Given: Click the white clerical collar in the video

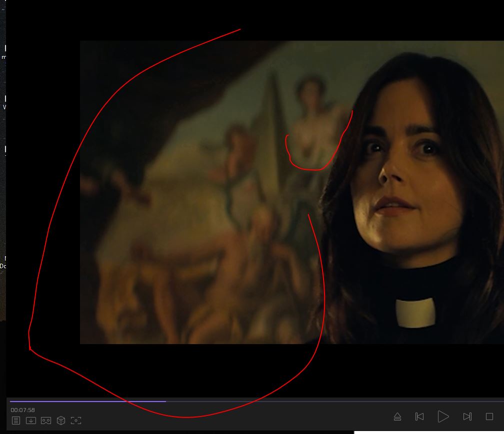Looking at the screenshot, I should tap(415, 313).
